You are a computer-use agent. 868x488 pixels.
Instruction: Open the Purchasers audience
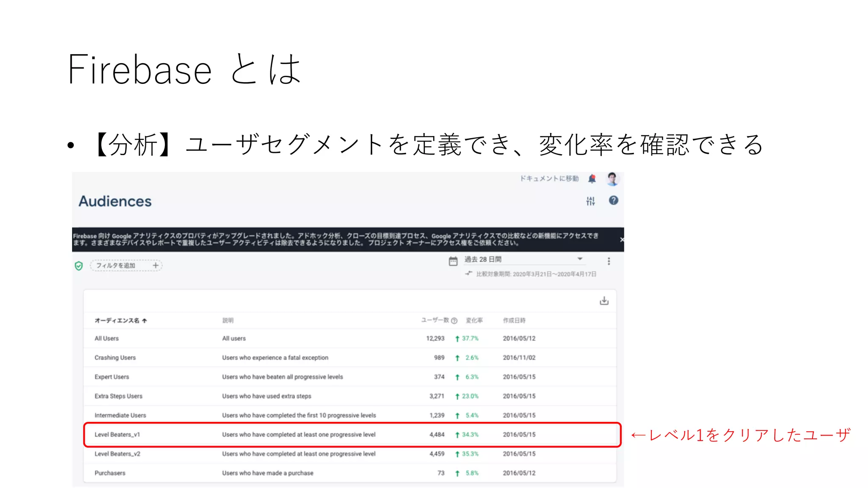(x=110, y=473)
